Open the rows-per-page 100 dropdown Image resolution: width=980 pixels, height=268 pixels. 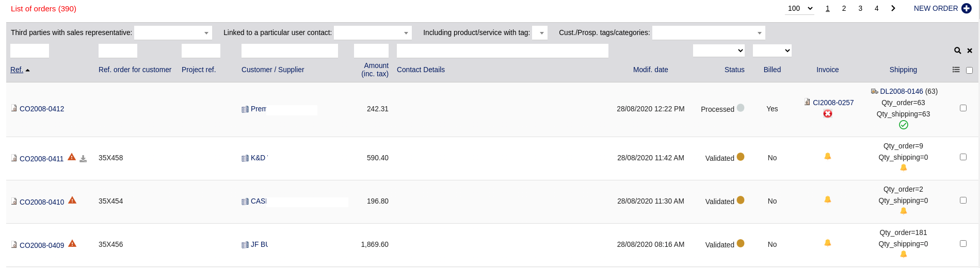tap(800, 8)
